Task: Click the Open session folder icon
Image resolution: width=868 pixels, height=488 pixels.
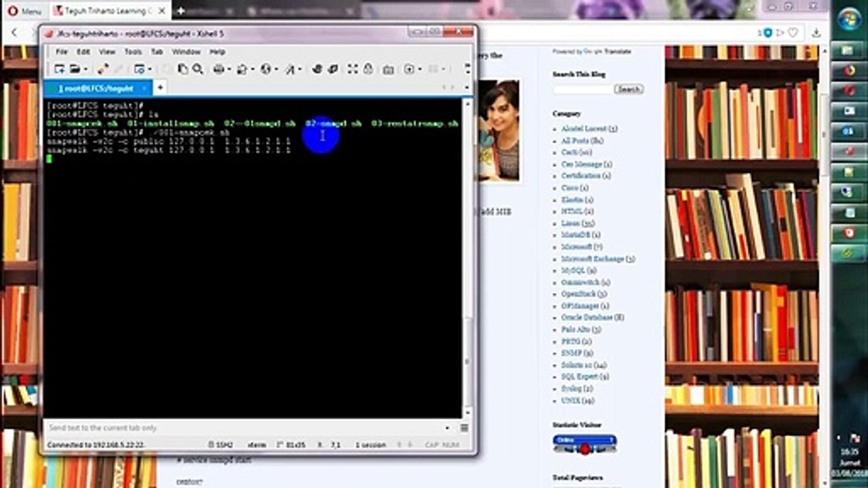Action: tap(74, 69)
